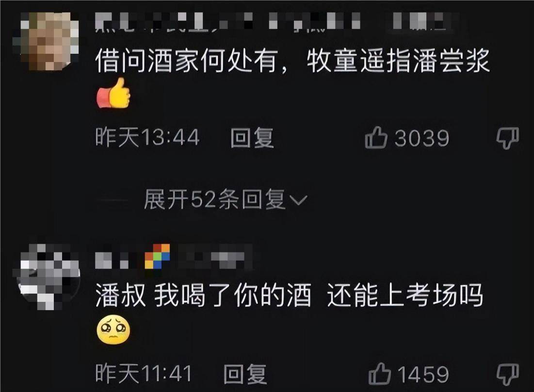
Task: Tap the 3039 like count
Action: click(422, 138)
